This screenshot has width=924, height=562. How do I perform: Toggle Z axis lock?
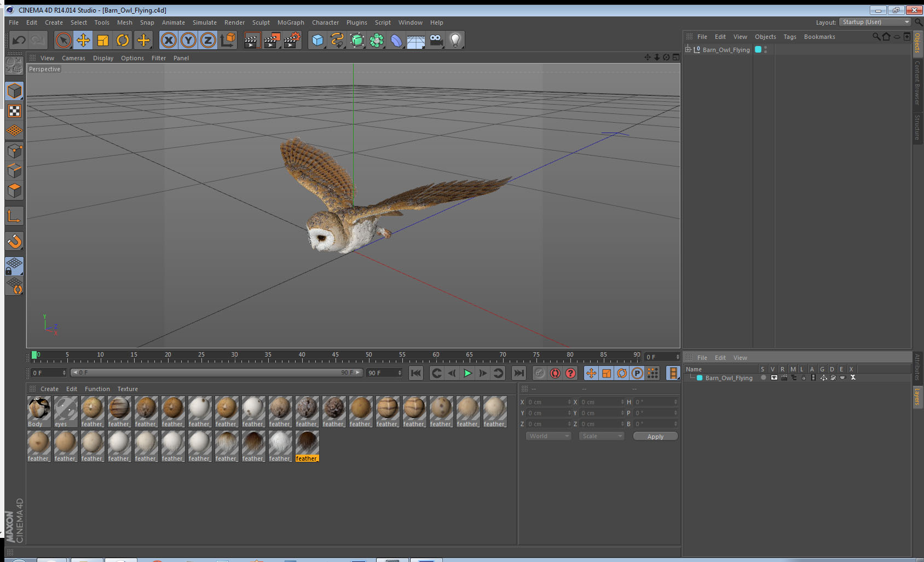pos(208,40)
